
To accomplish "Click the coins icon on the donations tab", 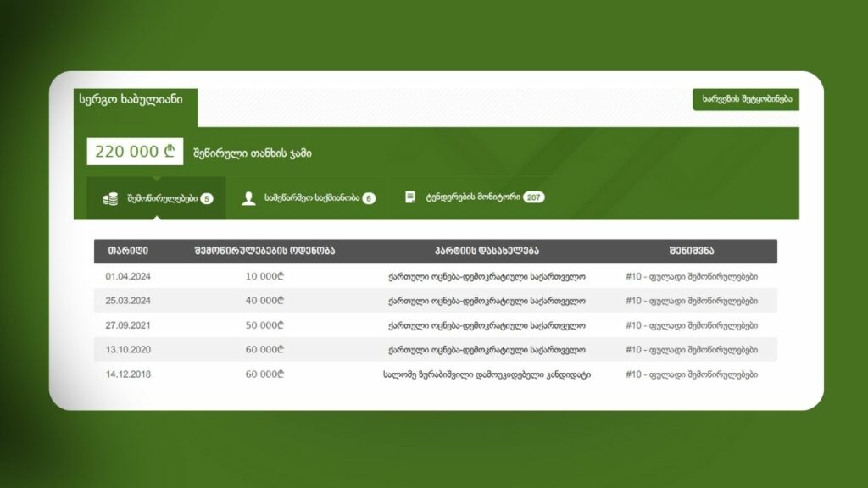I will click(x=110, y=198).
